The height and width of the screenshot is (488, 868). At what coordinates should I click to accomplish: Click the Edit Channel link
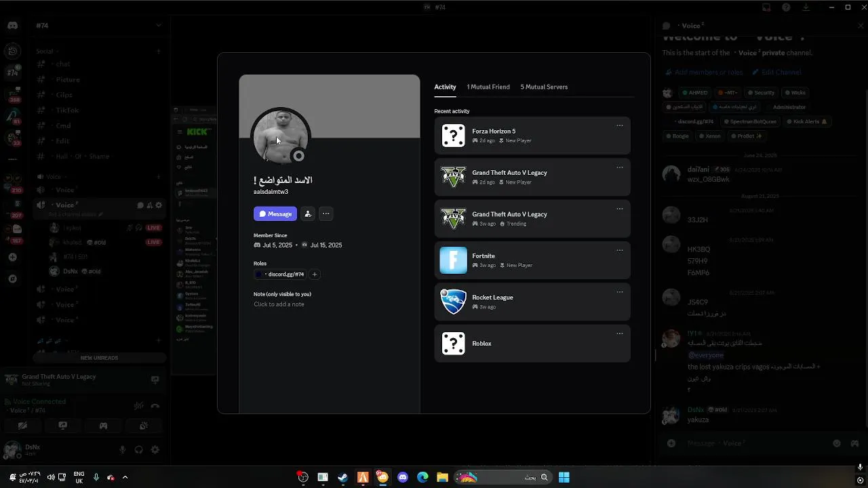click(x=776, y=72)
